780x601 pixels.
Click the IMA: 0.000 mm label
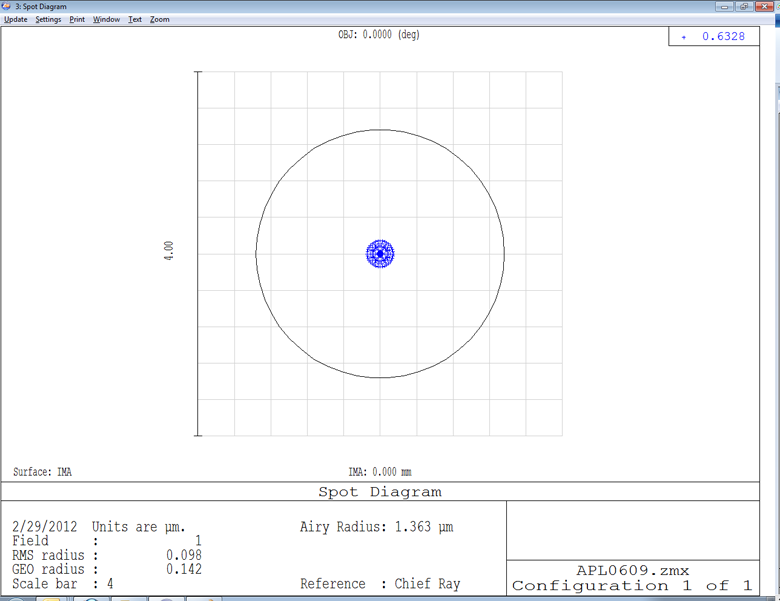[379, 472]
